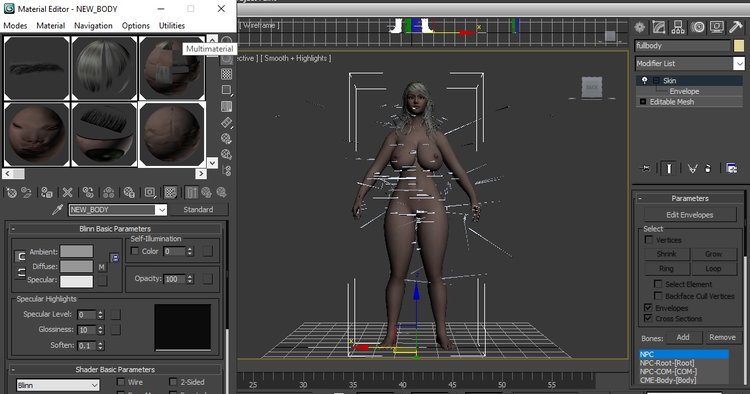
Task: Click the Make Preview icon
Action: coord(227,122)
